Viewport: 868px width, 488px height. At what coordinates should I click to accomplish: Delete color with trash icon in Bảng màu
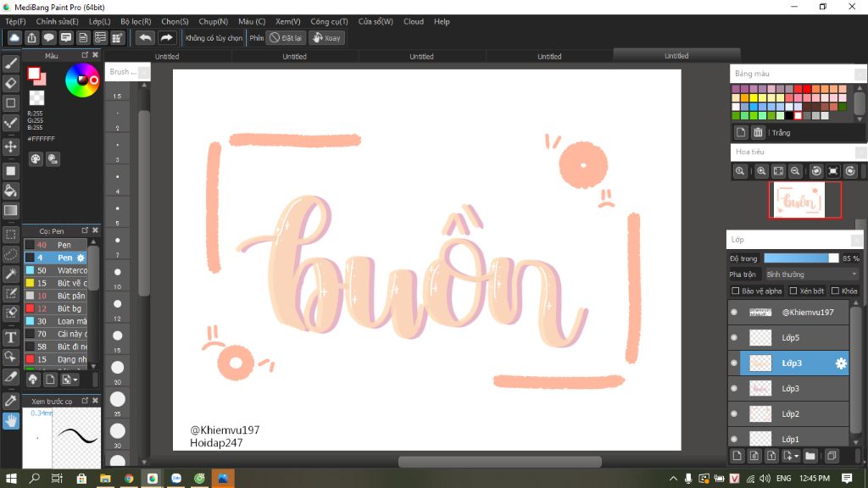tap(758, 132)
